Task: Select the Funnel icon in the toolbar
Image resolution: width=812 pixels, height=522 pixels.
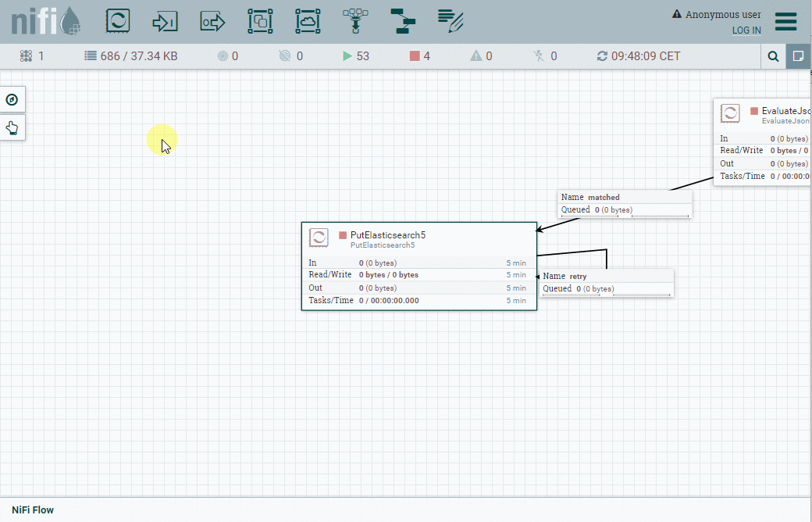Action: click(x=355, y=21)
